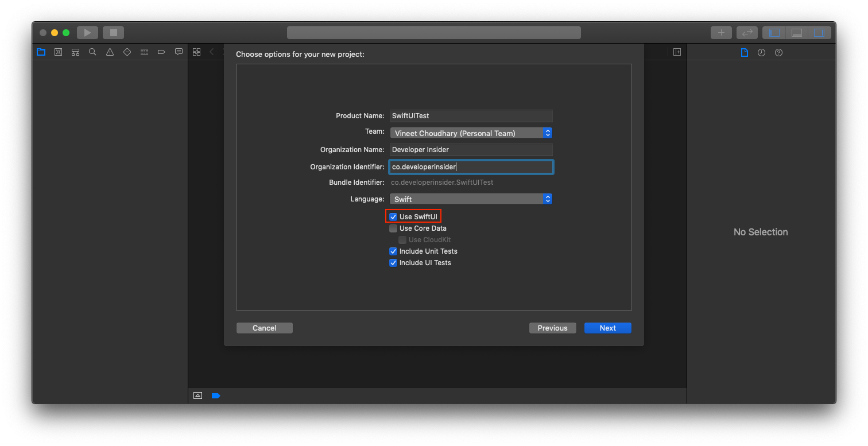The width and height of the screenshot is (868, 446).
Task: Open the Breakpoint navigator
Action: (x=161, y=52)
